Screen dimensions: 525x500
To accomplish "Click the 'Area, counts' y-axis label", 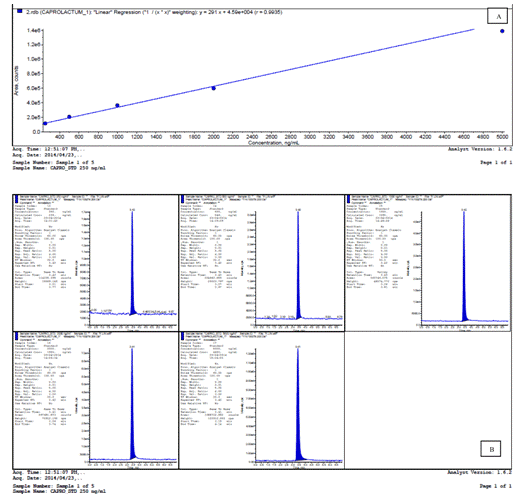I will 16,81.
